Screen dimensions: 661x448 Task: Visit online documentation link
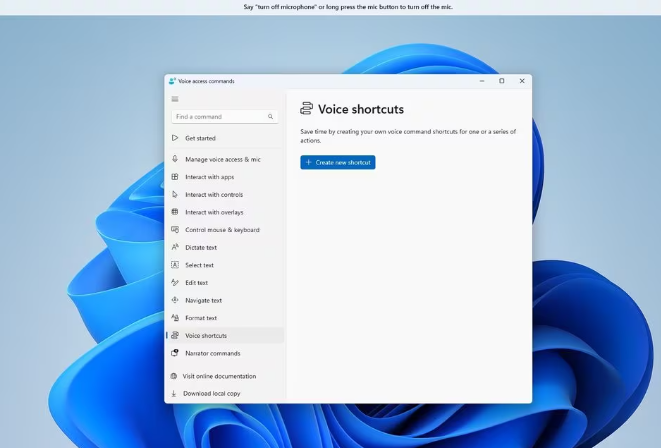219,376
